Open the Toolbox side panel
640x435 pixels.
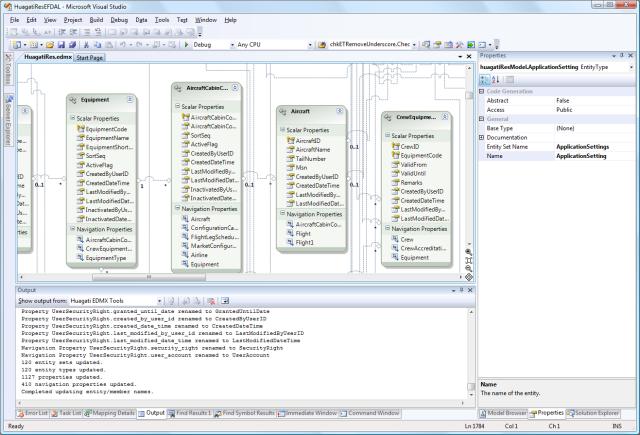pyautogui.click(x=8, y=69)
